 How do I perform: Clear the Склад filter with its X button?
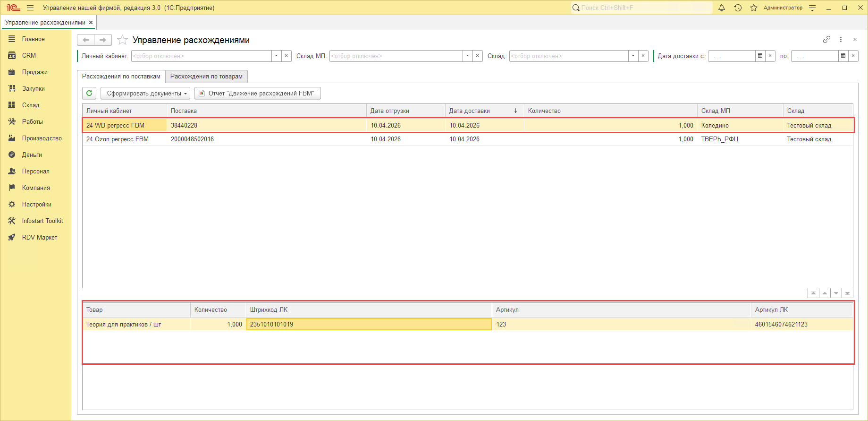tap(643, 56)
